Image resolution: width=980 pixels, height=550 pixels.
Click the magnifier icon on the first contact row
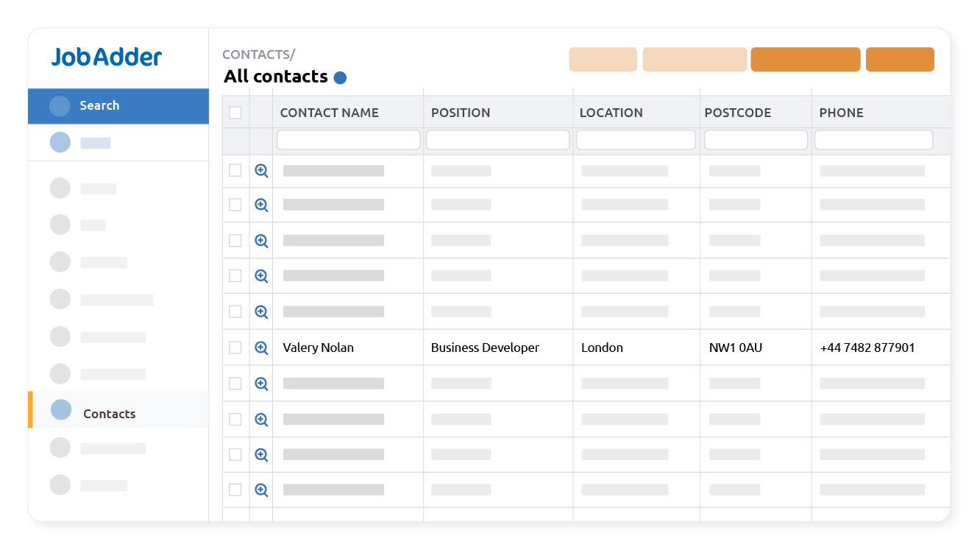click(260, 170)
